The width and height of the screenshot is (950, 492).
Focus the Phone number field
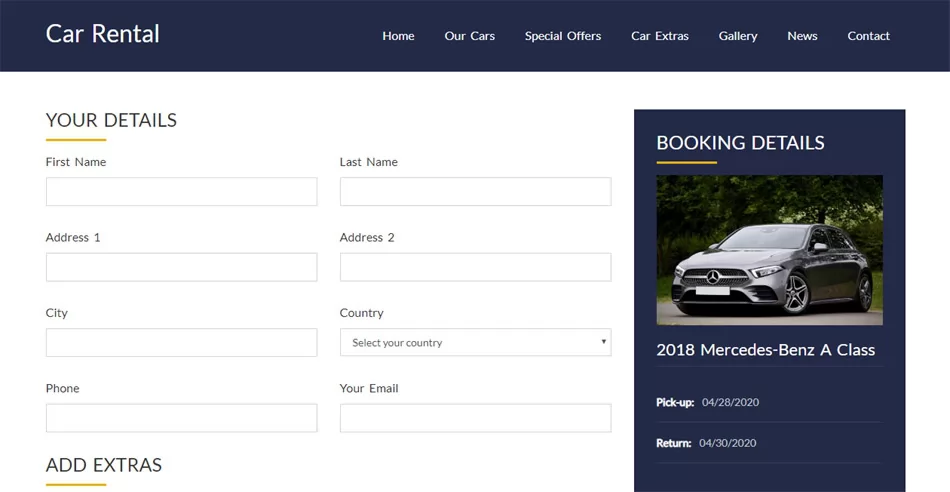tap(181, 418)
